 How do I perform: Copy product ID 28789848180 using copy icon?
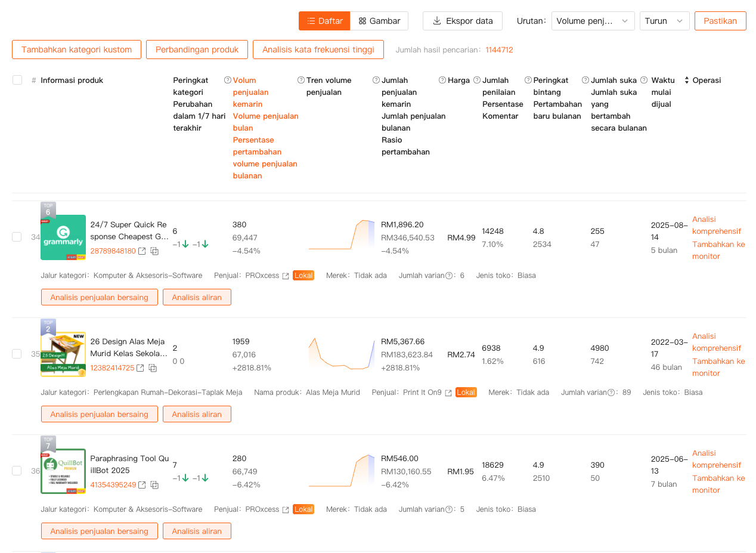point(154,251)
